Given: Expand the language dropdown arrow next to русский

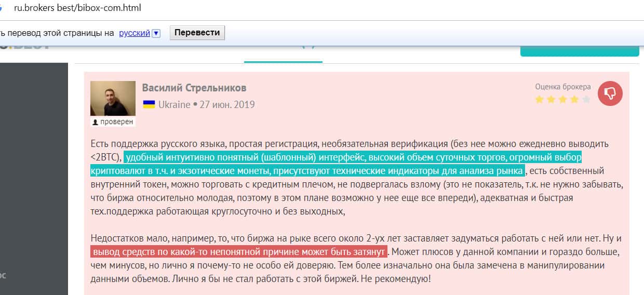Looking at the screenshot, I should click(156, 33).
